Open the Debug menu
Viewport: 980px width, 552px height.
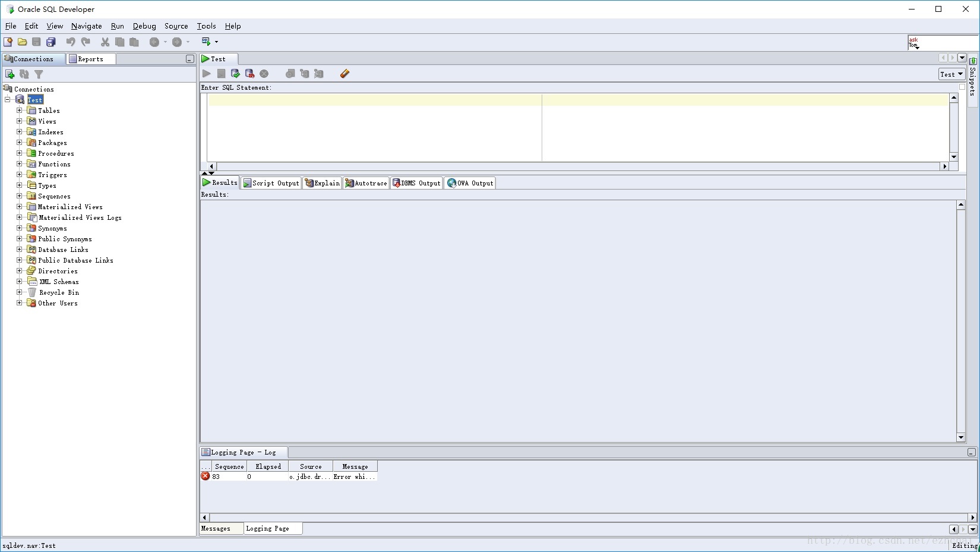(x=144, y=26)
